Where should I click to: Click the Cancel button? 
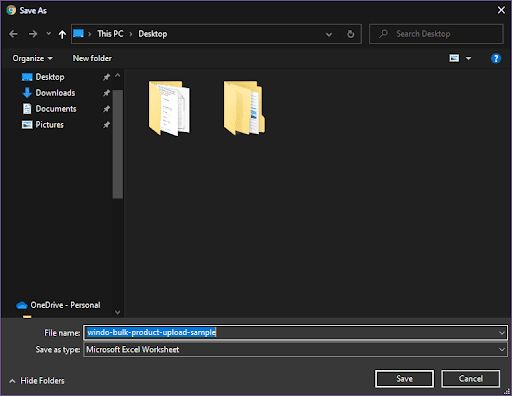point(471,379)
